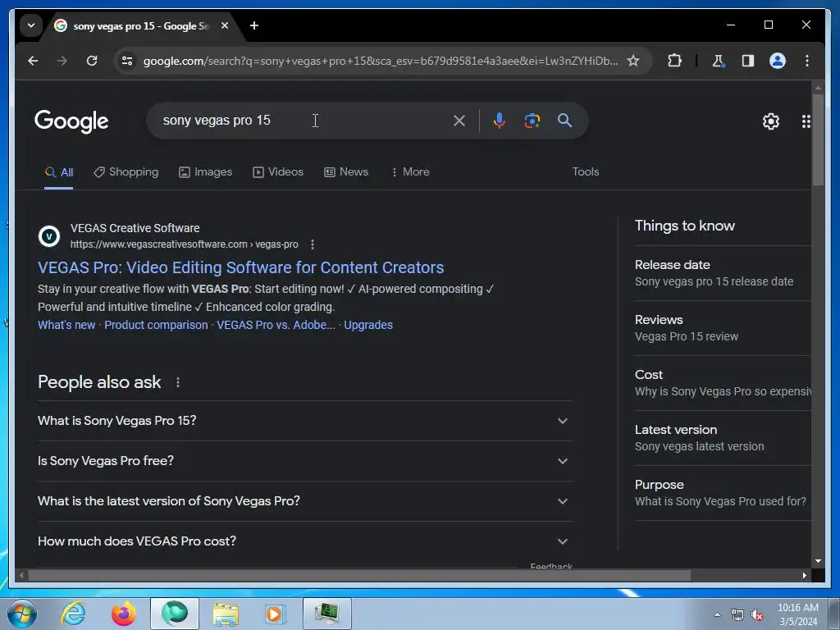Image resolution: width=840 pixels, height=630 pixels.
Task: Reload the page
Action: tap(92, 61)
